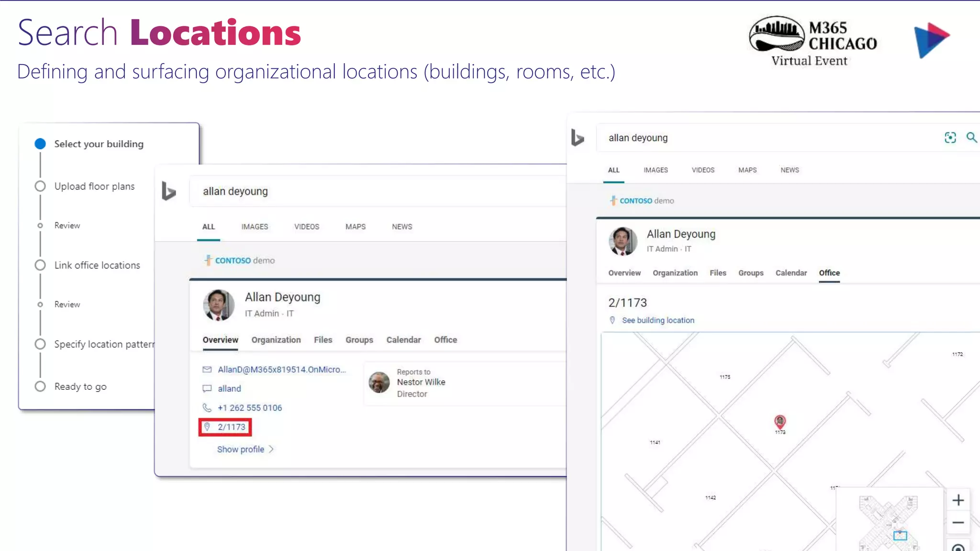Click the email envelope icon in Overview

[x=207, y=369]
